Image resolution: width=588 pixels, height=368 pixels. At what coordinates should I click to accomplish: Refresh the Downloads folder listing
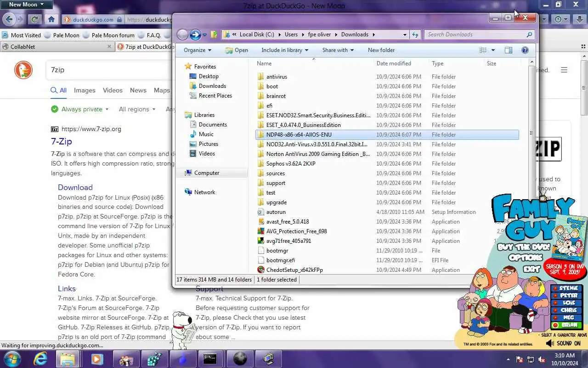pos(415,34)
